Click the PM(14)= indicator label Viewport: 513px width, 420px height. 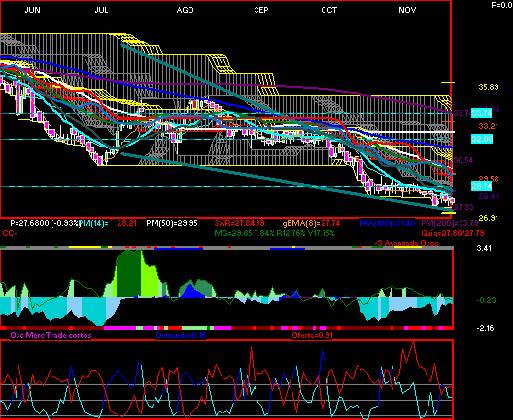(94, 223)
